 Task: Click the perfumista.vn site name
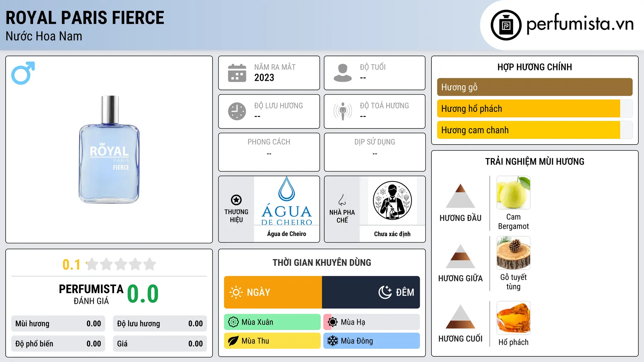coord(580,24)
